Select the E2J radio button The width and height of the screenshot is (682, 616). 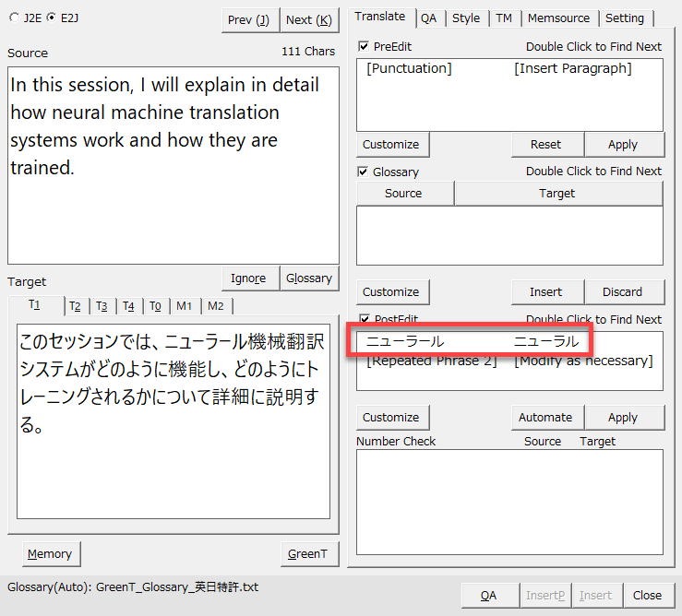click(51, 18)
